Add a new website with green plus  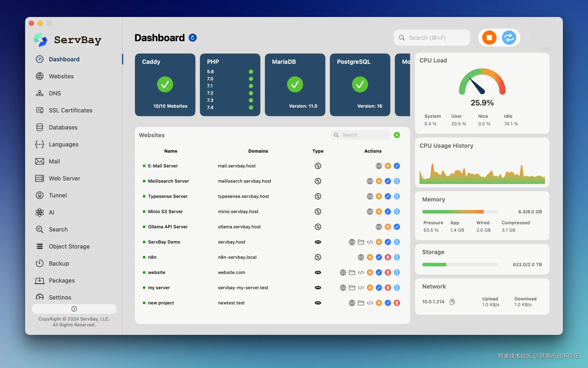[397, 135]
